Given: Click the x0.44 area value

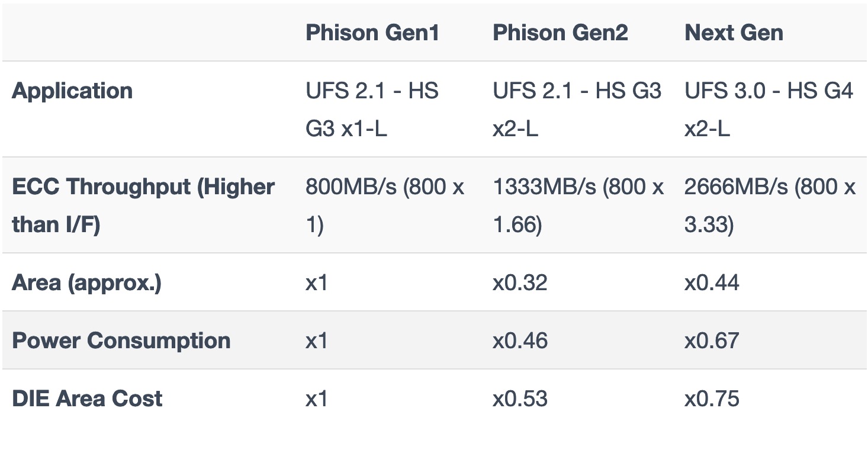Looking at the screenshot, I should coord(712,282).
